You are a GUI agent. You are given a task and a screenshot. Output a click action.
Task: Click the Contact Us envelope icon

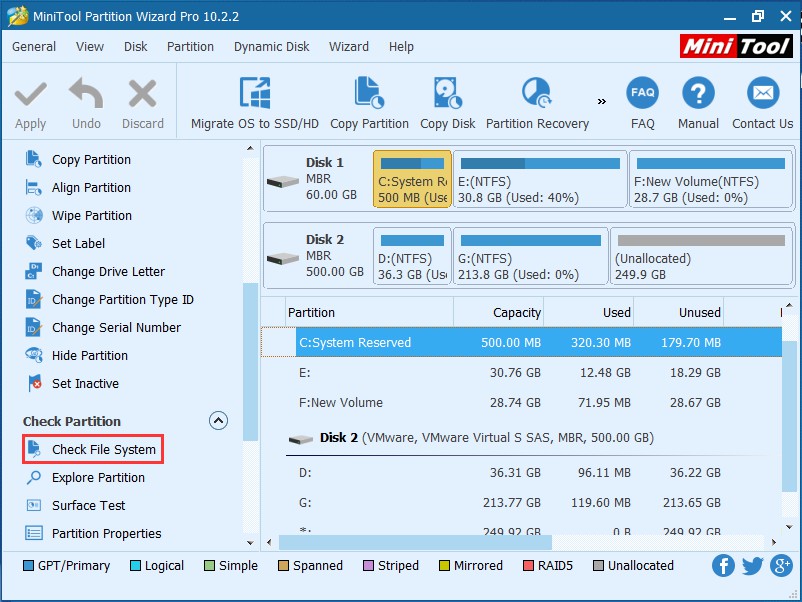763,94
